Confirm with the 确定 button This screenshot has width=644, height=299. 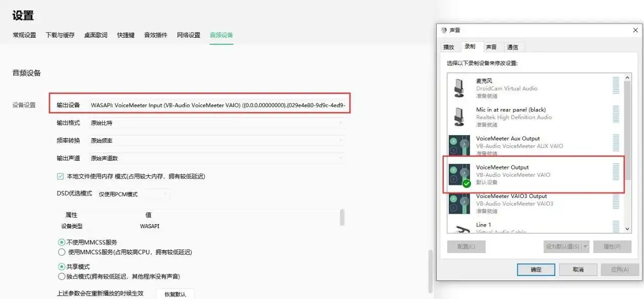pyautogui.click(x=535, y=269)
